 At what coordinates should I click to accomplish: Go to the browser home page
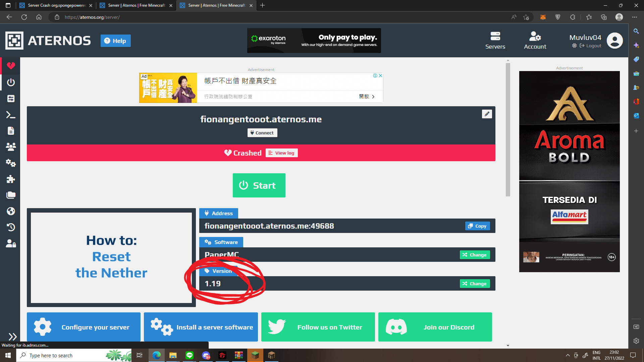(39, 17)
